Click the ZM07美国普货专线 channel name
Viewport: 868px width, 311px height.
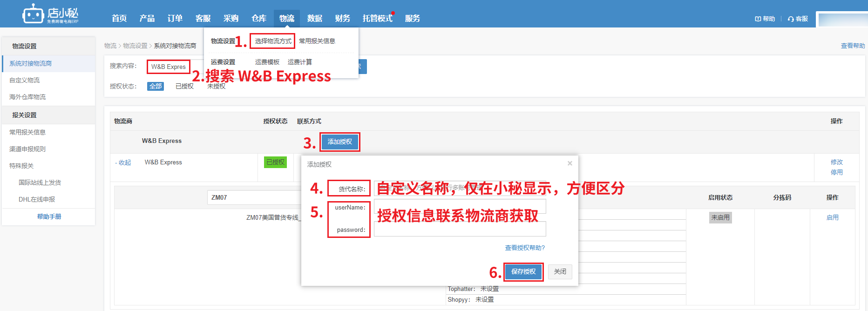click(x=273, y=217)
